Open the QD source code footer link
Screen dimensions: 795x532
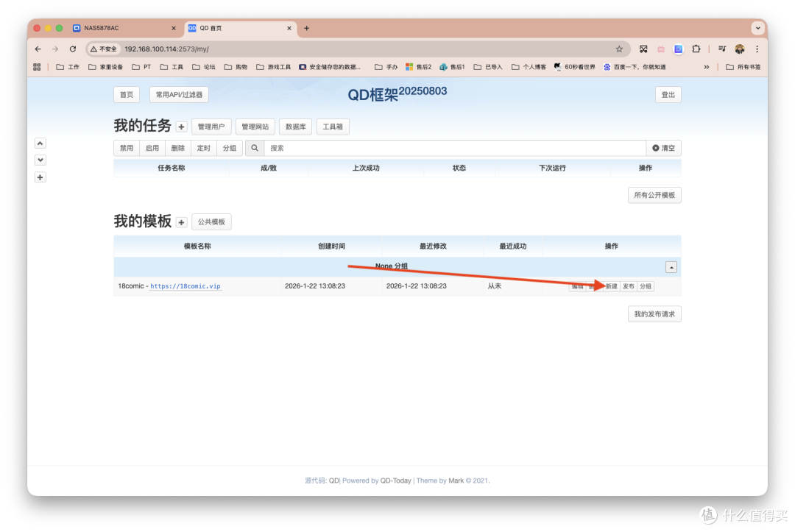coord(334,480)
